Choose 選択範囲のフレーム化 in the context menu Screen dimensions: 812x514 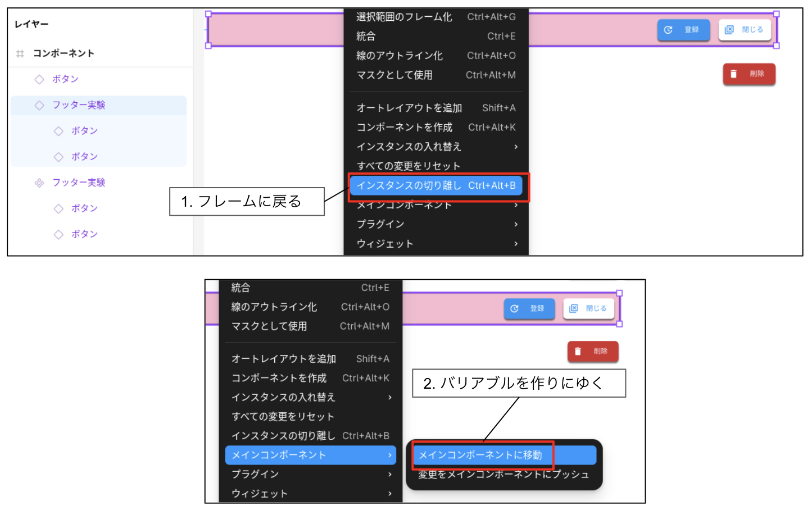(436, 17)
